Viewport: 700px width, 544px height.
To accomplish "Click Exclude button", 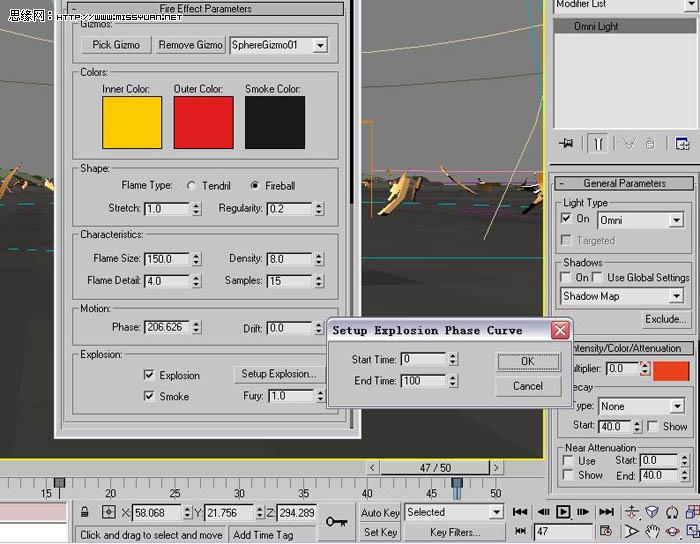I will 665,319.
